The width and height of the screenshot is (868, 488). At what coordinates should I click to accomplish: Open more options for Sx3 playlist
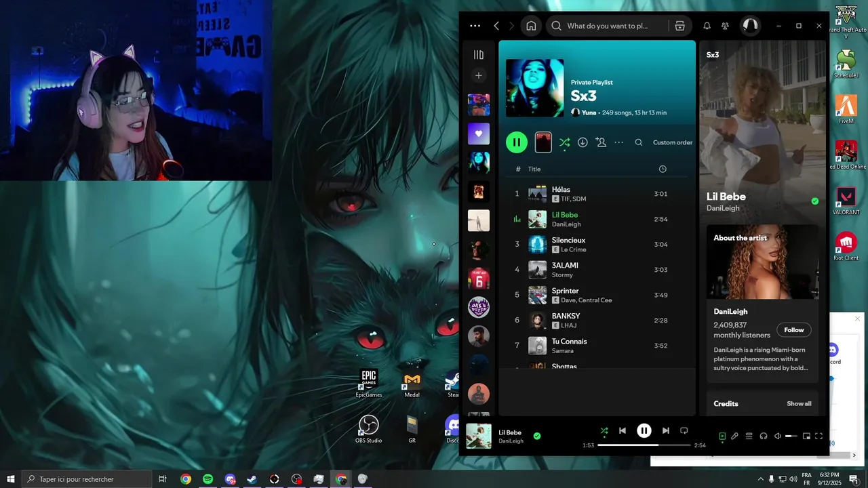(x=618, y=142)
